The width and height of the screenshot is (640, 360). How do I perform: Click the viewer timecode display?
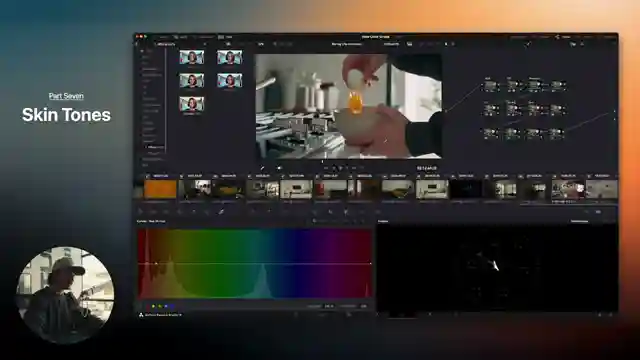point(427,168)
